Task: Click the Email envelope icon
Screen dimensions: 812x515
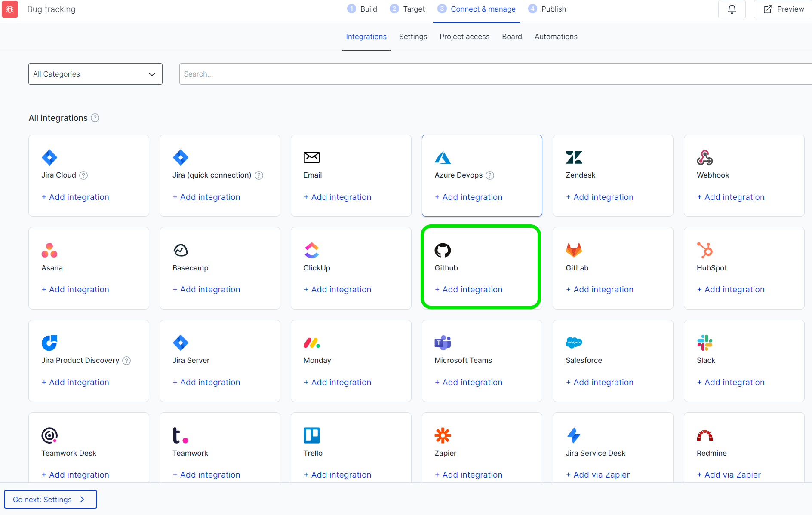Action: point(312,157)
